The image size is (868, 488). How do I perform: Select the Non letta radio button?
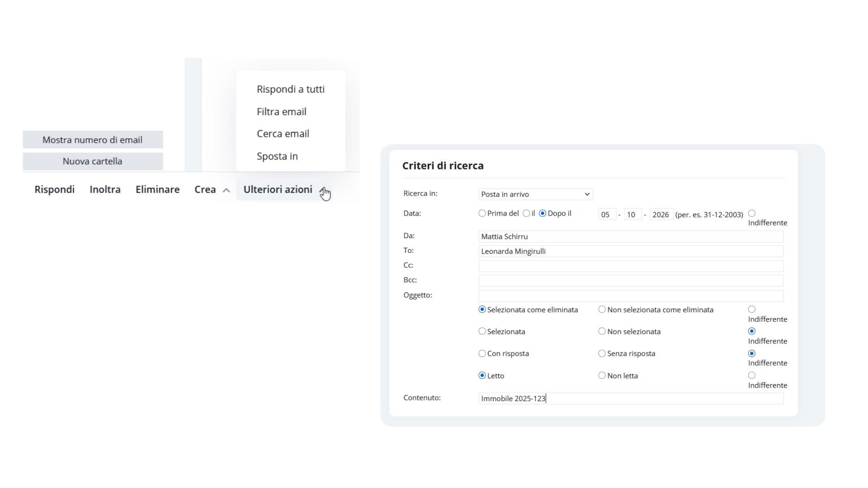click(602, 375)
